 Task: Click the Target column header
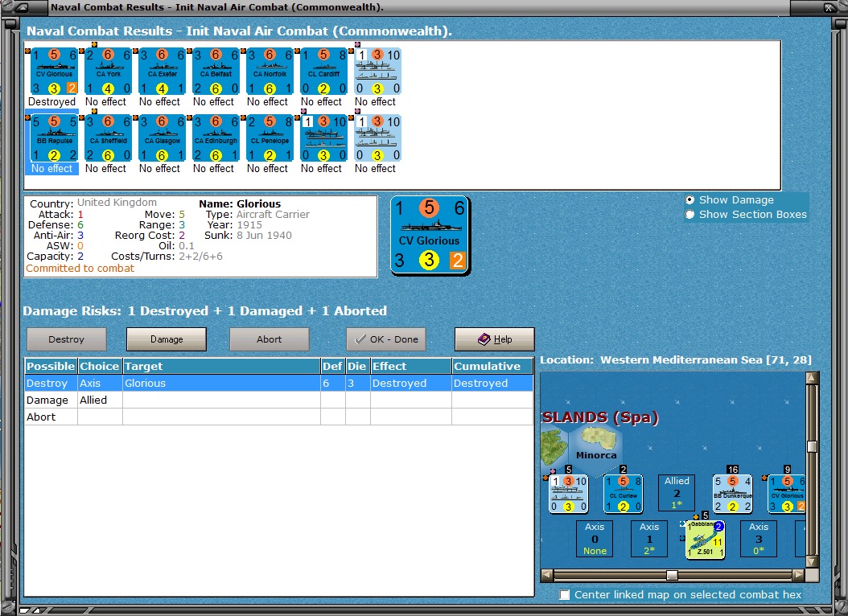click(x=222, y=366)
